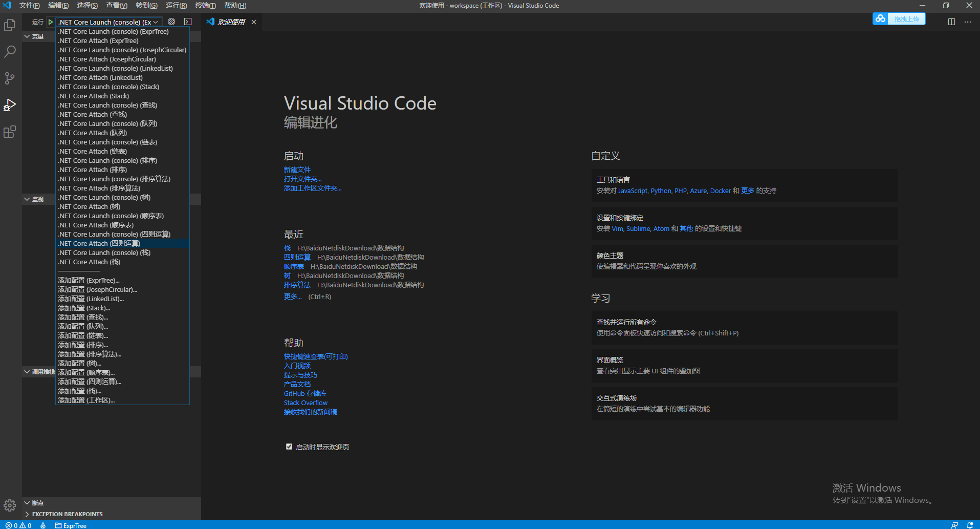
Task: Open 查找并运行所有命令 card
Action: [x=744, y=328]
